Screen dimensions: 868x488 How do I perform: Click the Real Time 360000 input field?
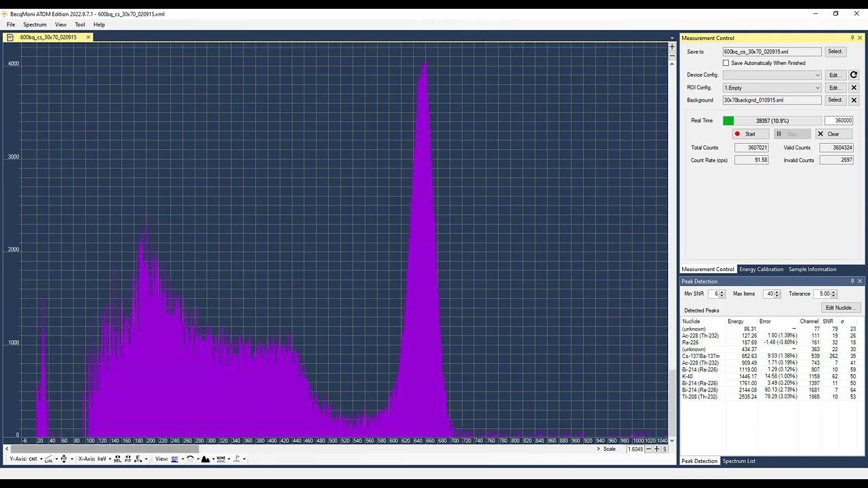(x=839, y=121)
